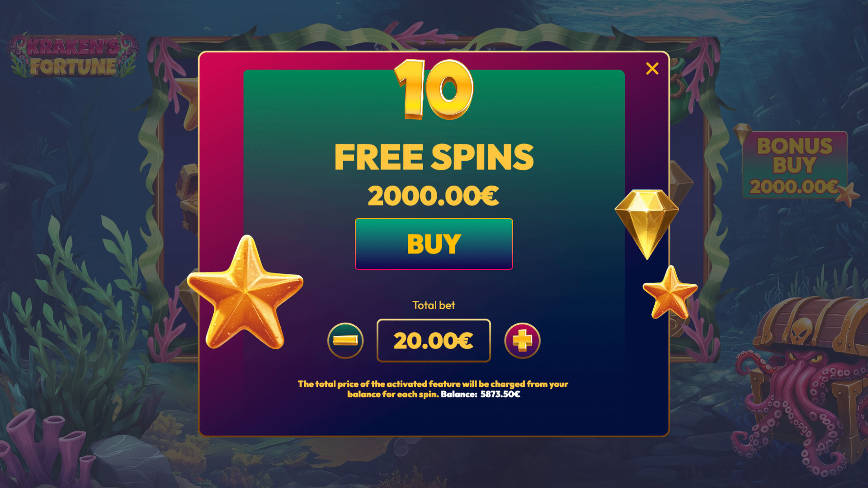Click the balance amount 5873.50€
868x488 pixels.
[x=500, y=394]
